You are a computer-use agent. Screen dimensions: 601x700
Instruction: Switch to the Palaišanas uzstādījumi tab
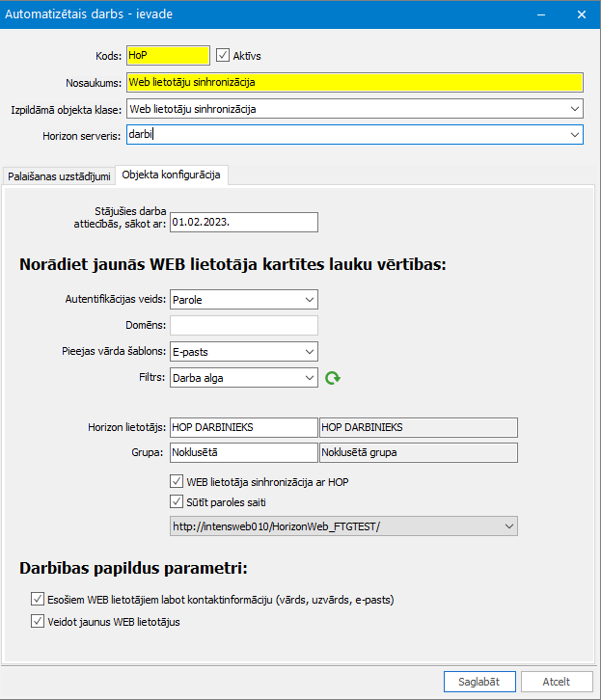point(59,176)
